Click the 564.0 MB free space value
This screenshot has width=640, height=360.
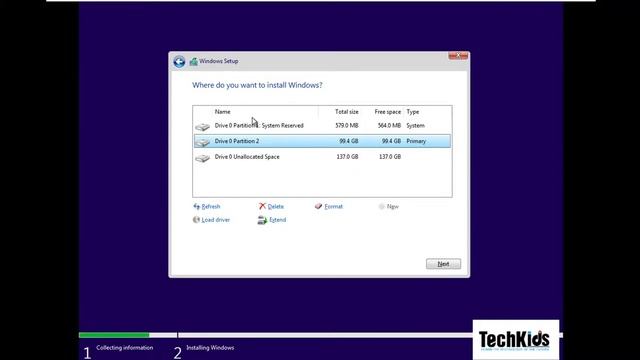tap(389, 126)
